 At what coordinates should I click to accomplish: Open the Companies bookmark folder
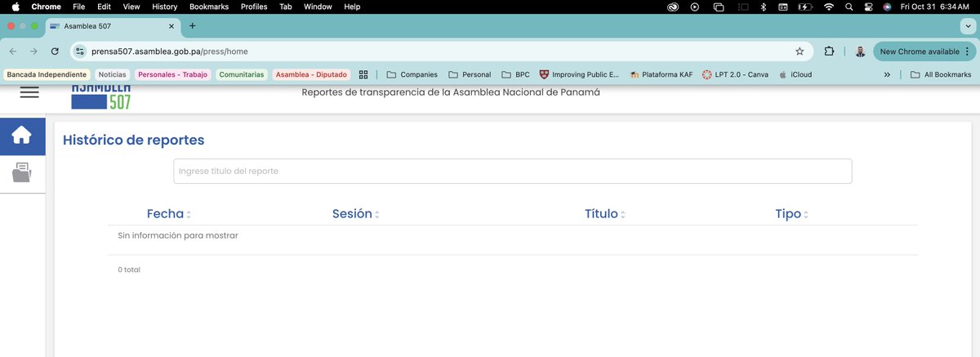pyautogui.click(x=412, y=74)
